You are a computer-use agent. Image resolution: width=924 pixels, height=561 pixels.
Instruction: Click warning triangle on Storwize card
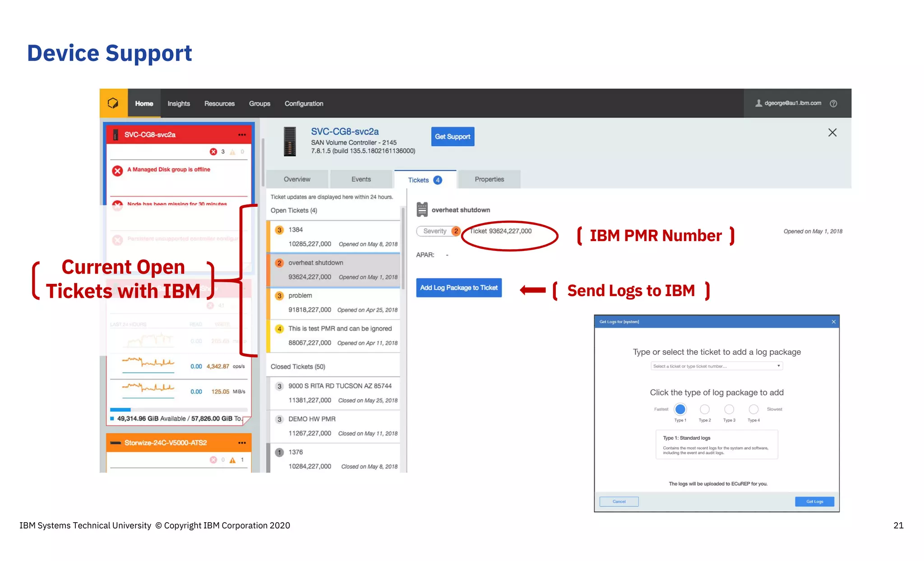[x=233, y=460]
